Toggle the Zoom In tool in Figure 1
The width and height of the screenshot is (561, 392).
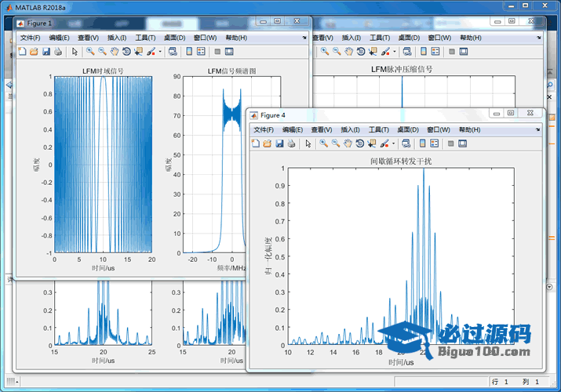tap(90, 52)
